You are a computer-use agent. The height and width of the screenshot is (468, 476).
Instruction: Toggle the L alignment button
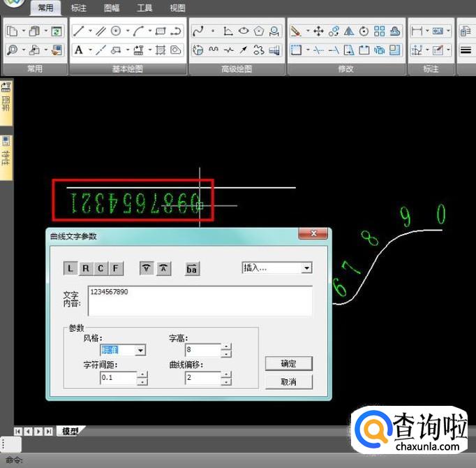(x=70, y=268)
